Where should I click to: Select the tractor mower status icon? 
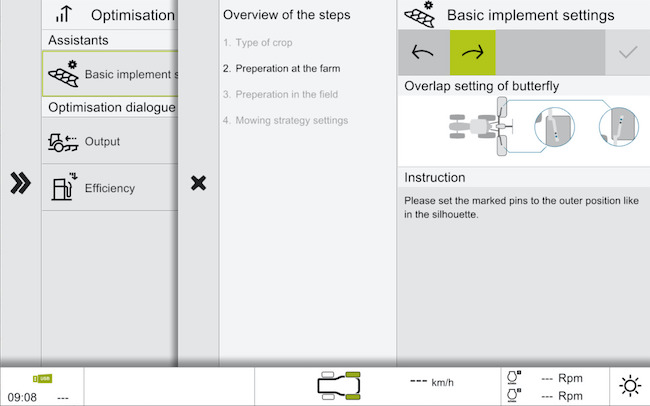click(338, 385)
